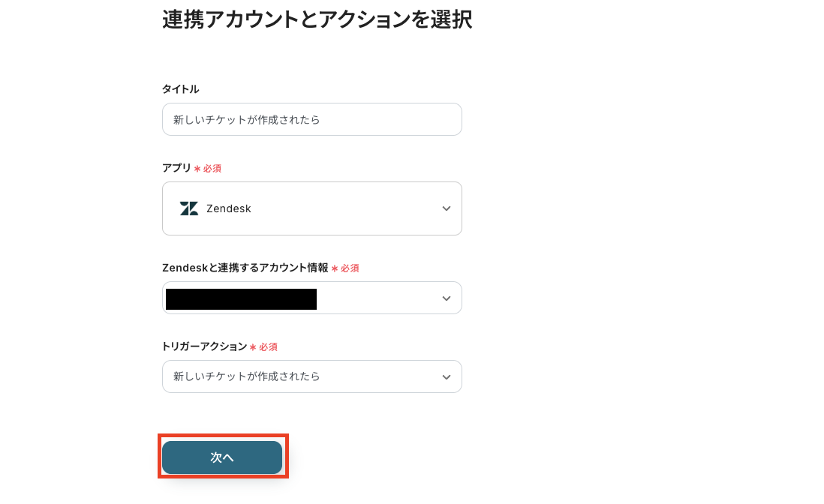This screenshot has height=504, width=824.
Task: Select the redacted account name entry
Action: coord(241,299)
